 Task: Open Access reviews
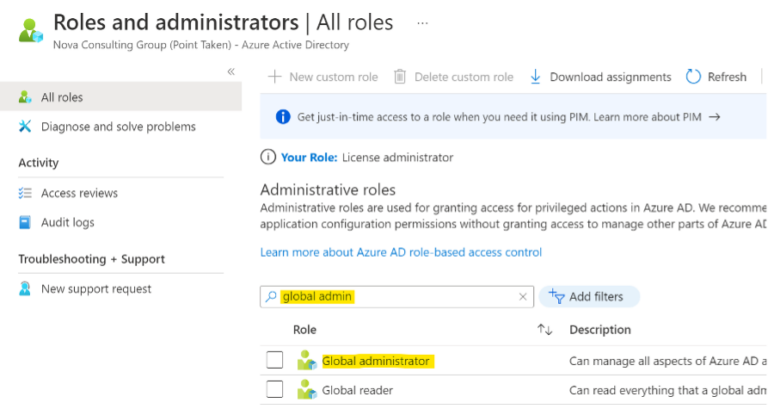click(x=79, y=193)
